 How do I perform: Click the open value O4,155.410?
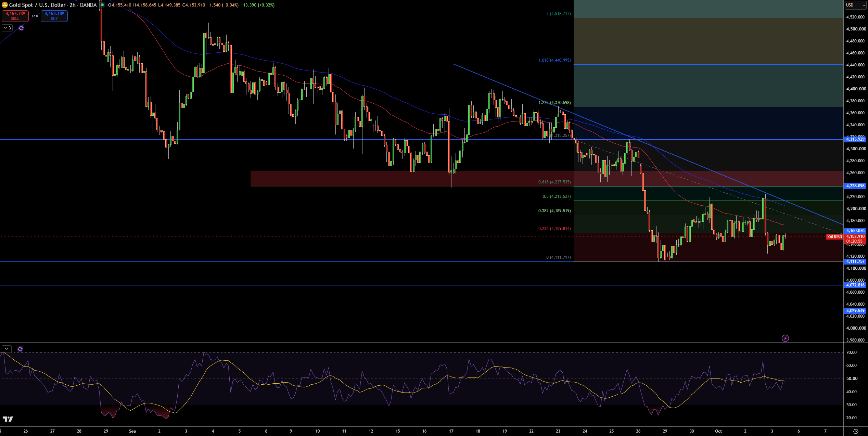coord(119,5)
